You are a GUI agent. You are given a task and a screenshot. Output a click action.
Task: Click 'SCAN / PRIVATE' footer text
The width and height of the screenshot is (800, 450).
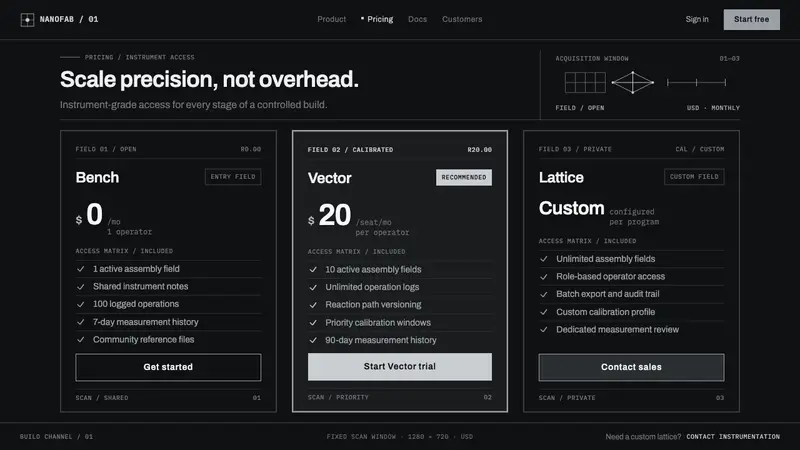click(x=567, y=397)
